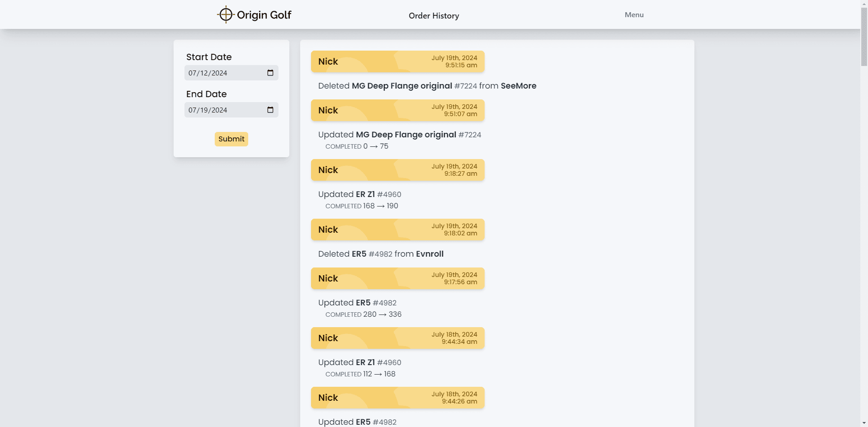Click the Origin Golf brand name link
The image size is (868, 427).
point(264,15)
